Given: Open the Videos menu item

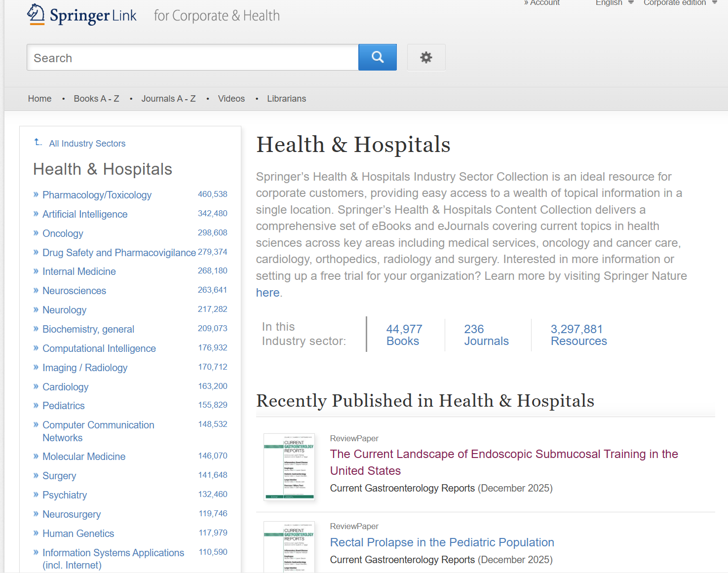Looking at the screenshot, I should click(231, 99).
